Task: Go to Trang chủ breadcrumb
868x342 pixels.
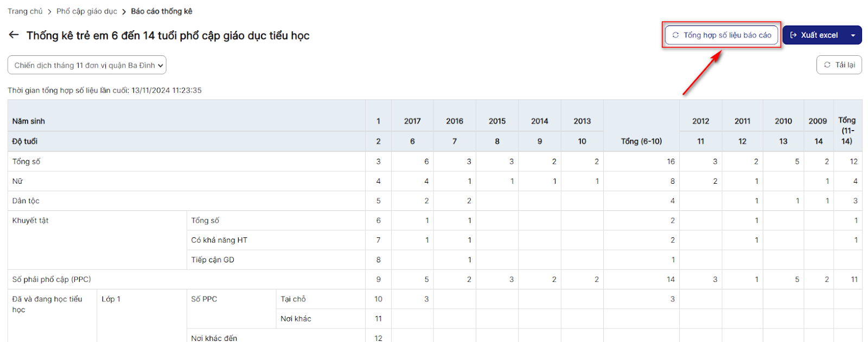Action: click(x=25, y=11)
